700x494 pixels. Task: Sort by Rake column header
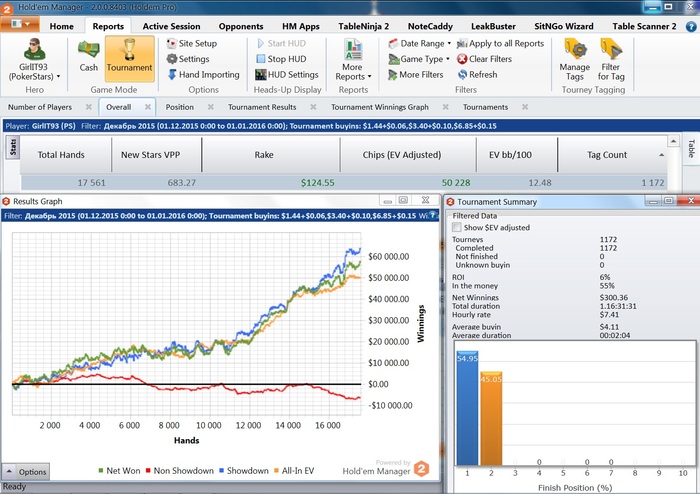pos(271,155)
